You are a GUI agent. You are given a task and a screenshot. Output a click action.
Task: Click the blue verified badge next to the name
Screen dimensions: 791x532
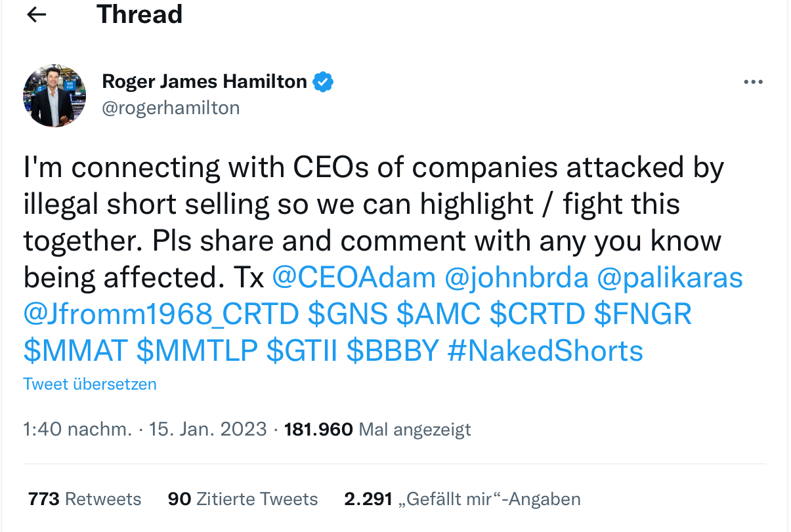click(x=322, y=81)
